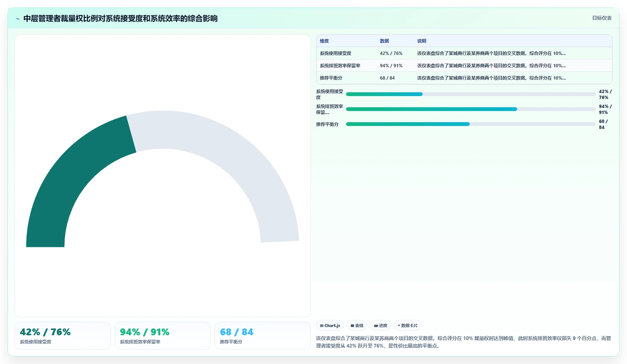Viewport: 627px width, 364px height.
Task: Select the 表格 tag chip
Action: click(x=357, y=326)
